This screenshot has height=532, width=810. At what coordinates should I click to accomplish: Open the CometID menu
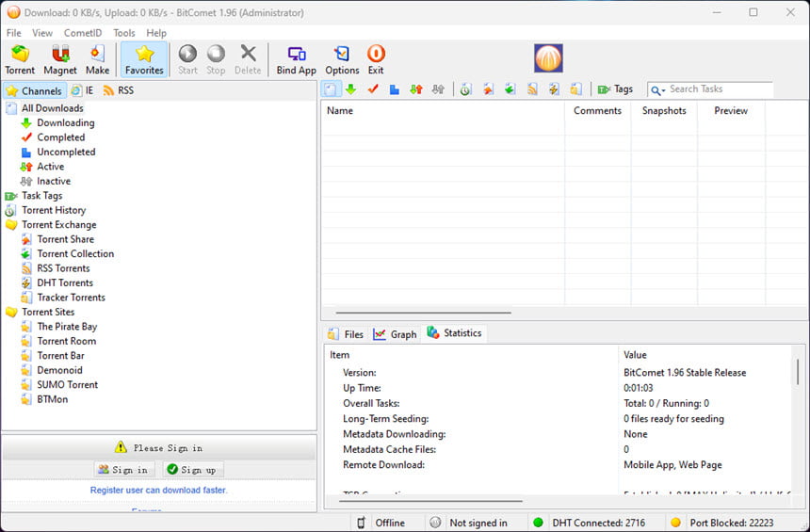83,33
